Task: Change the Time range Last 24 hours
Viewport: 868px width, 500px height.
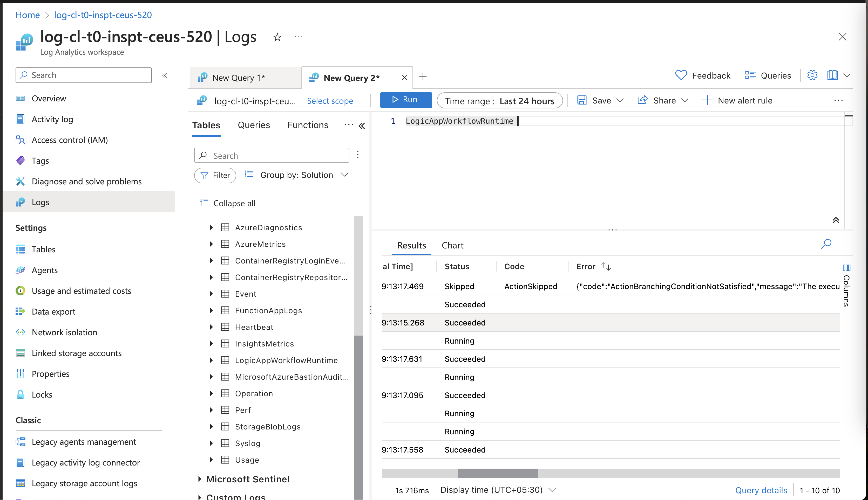Action: [x=500, y=101]
